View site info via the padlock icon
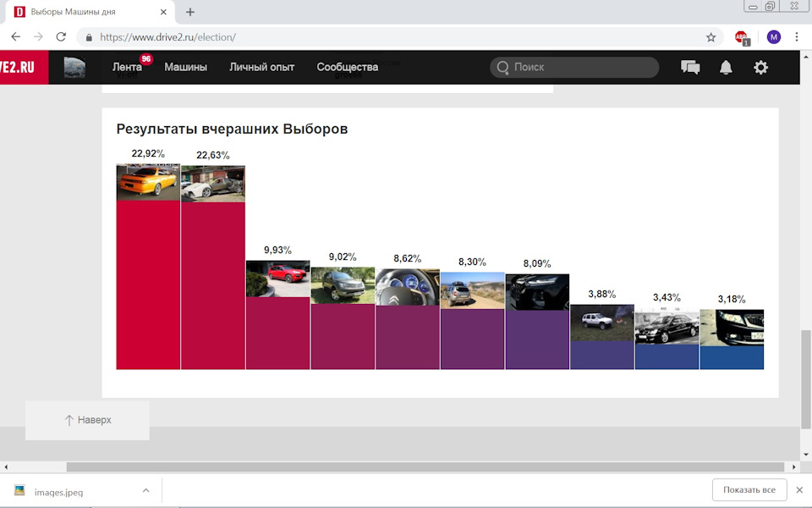812x508 pixels. [89, 37]
